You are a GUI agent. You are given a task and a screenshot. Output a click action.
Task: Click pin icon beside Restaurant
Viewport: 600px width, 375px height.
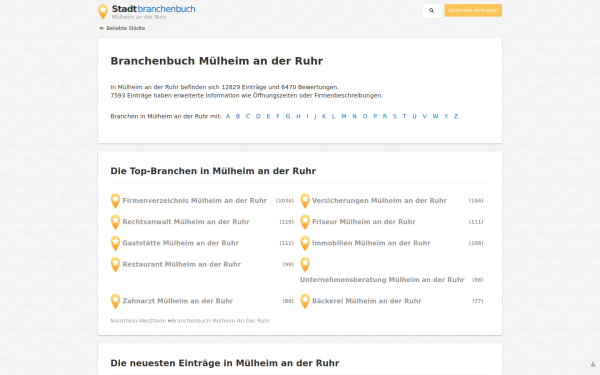pyautogui.click(x=115, y=265)
